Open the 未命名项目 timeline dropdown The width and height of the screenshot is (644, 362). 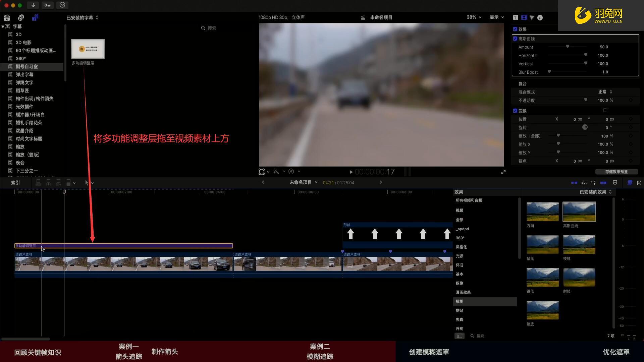(x=304, y=182)
